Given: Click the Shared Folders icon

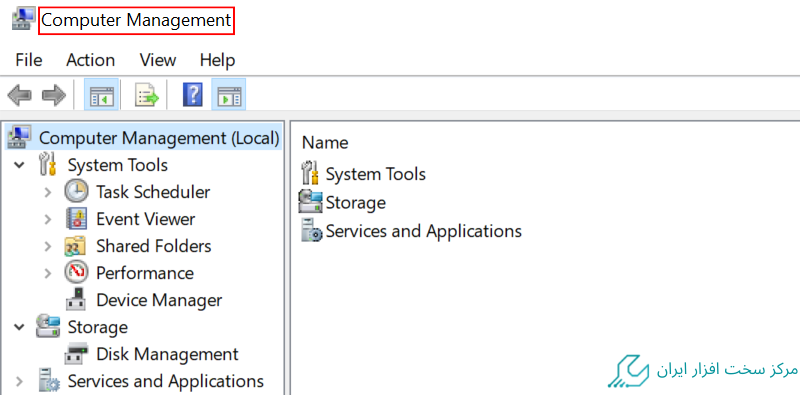Looking at the screenshot, I should tap(76, 246).
